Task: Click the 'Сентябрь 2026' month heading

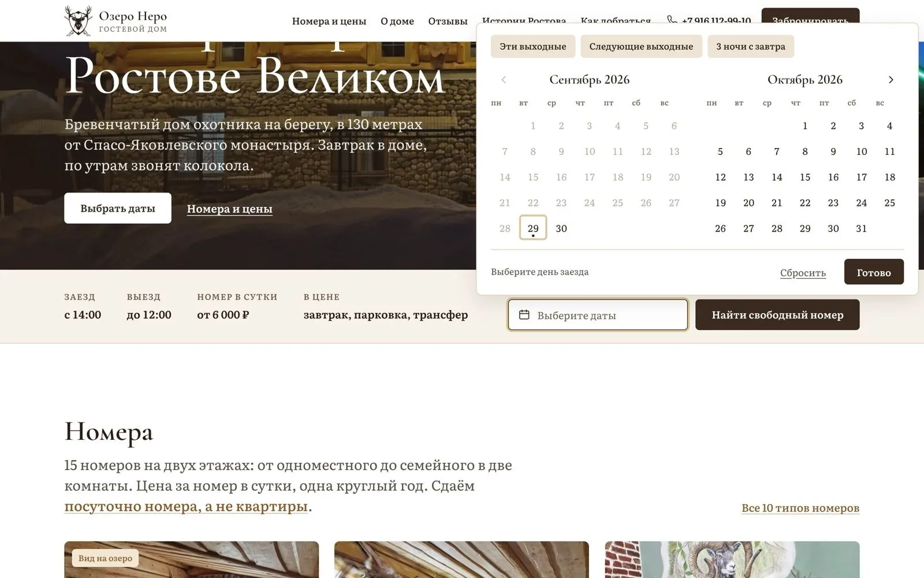Action: click(x=590, y=80)
